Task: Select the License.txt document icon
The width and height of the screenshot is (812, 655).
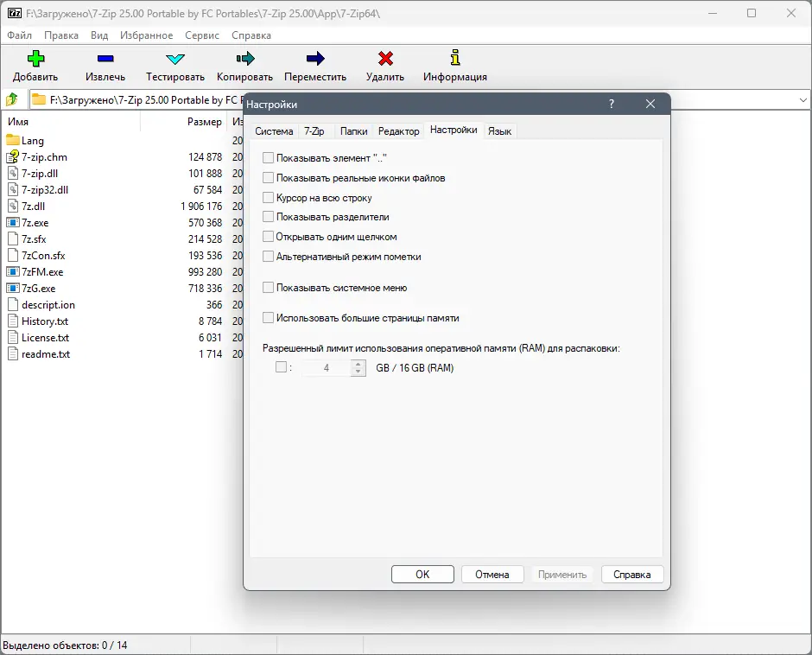Action: 13,337
